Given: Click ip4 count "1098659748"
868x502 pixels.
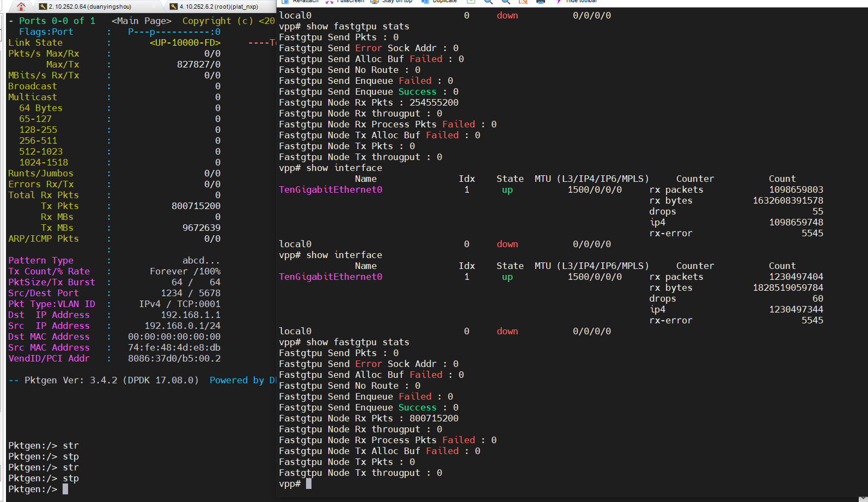Looking at the screenshot, I should click(x=796, y=222).
